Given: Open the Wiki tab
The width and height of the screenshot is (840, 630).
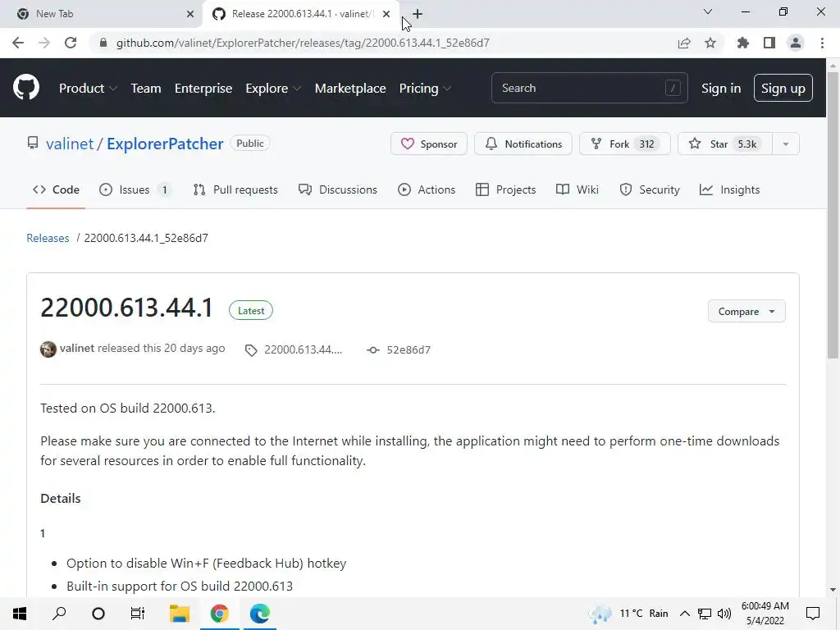Looking at the screenshot, I should (x=577, y=189).
